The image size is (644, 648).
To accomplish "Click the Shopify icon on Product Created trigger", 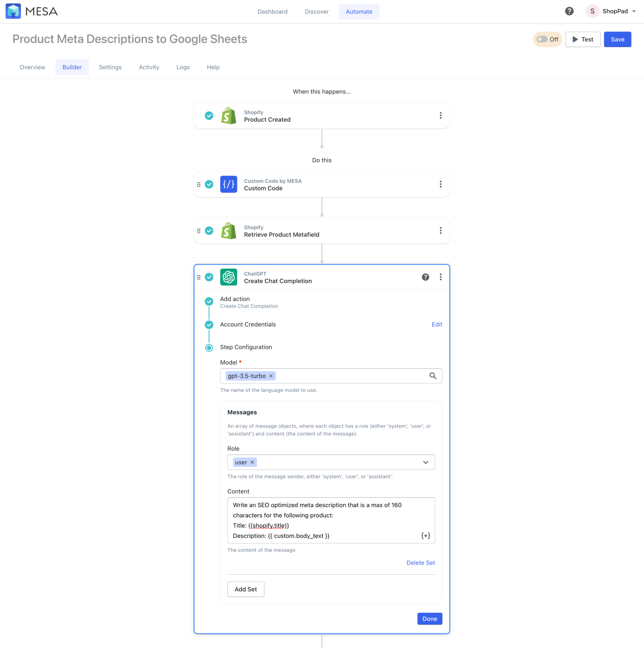I will 228,115.
